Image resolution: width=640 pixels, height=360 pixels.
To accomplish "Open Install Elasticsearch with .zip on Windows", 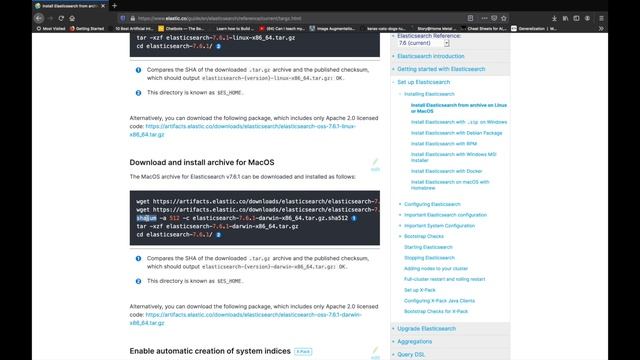I will (x=459, y=122).
